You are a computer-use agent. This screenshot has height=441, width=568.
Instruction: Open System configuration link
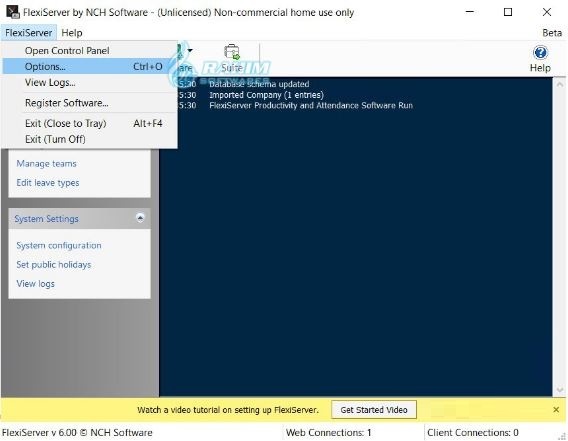click(59, 246)
